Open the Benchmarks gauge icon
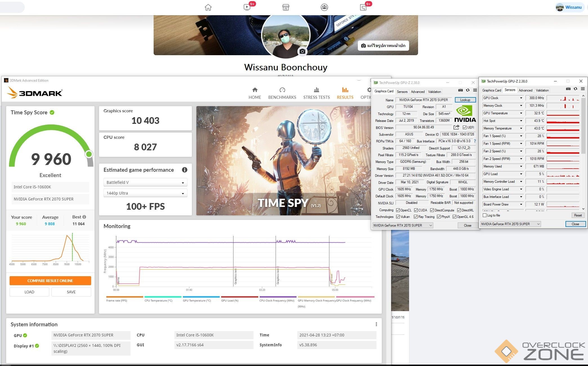Image resolution: width=588 pixels, height=366 pixels. 282,90
